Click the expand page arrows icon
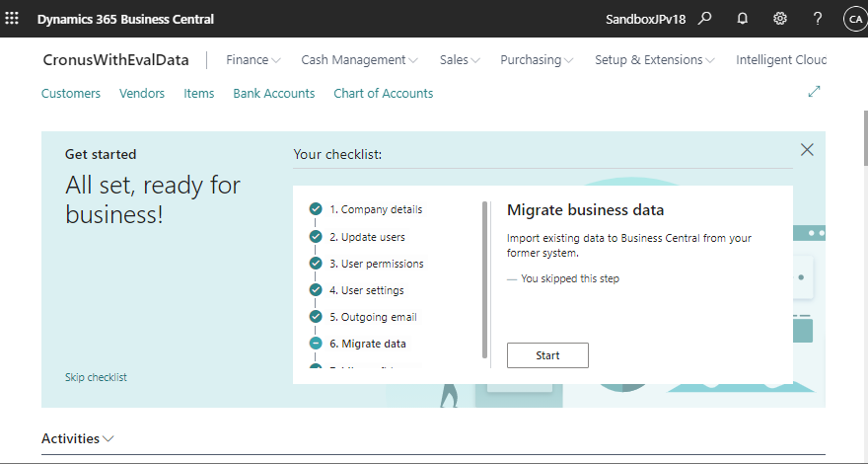 (x=814, y=92)
